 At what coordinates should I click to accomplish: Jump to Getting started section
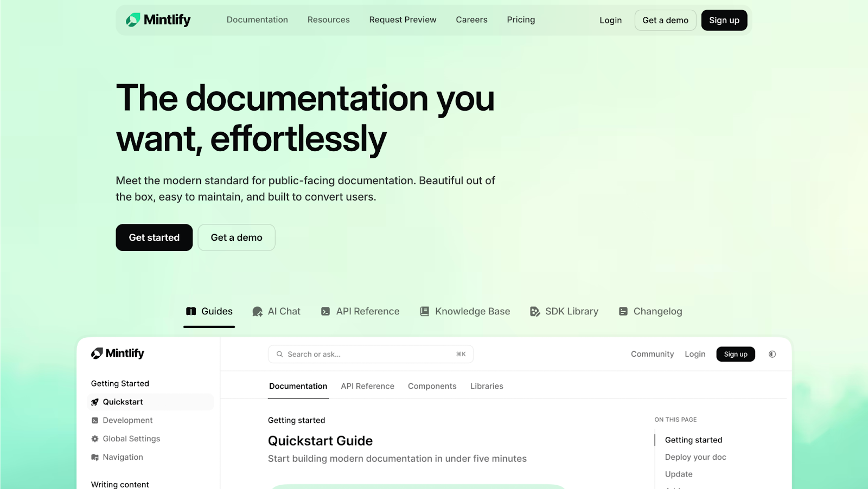pos(693,440)
